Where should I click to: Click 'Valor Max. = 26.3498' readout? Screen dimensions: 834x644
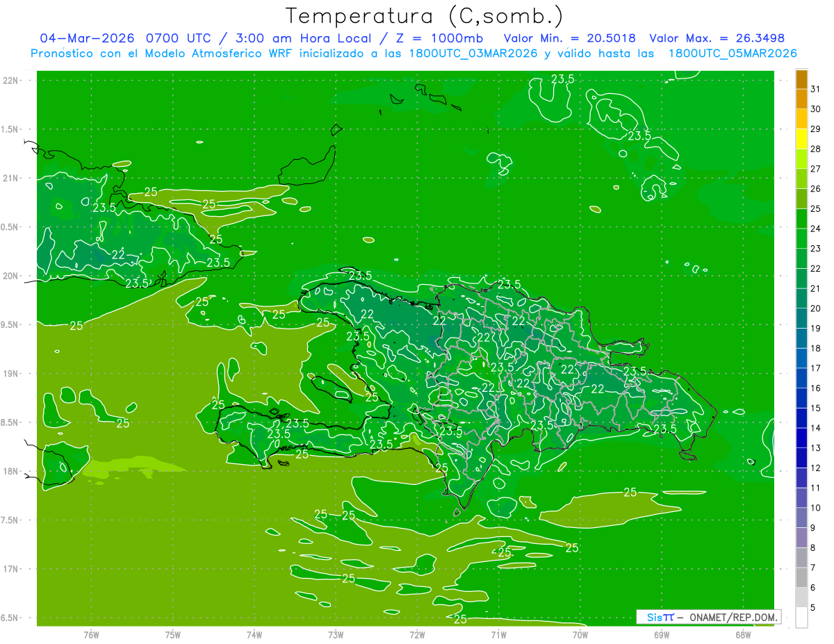click(x=717, y=38)
